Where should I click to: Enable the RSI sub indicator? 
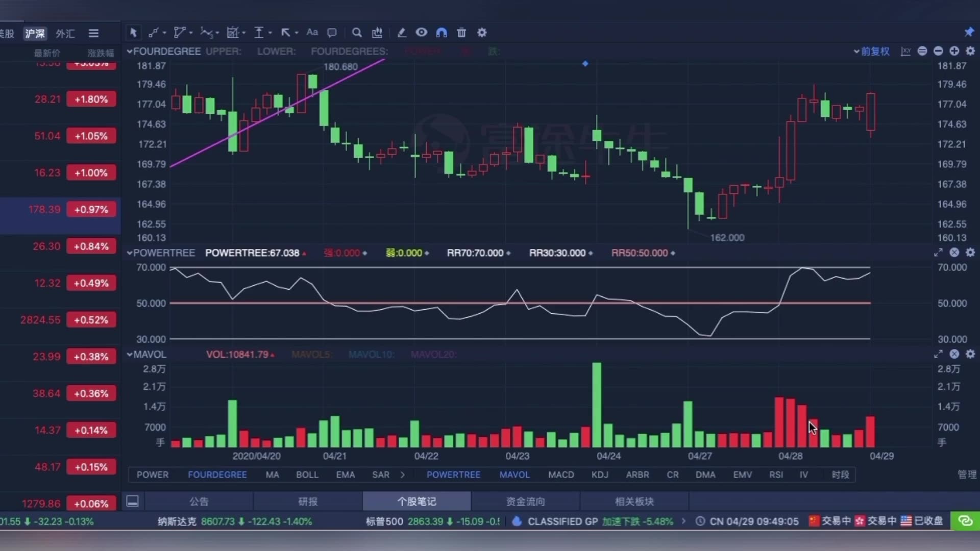click(x=776, y=475)
